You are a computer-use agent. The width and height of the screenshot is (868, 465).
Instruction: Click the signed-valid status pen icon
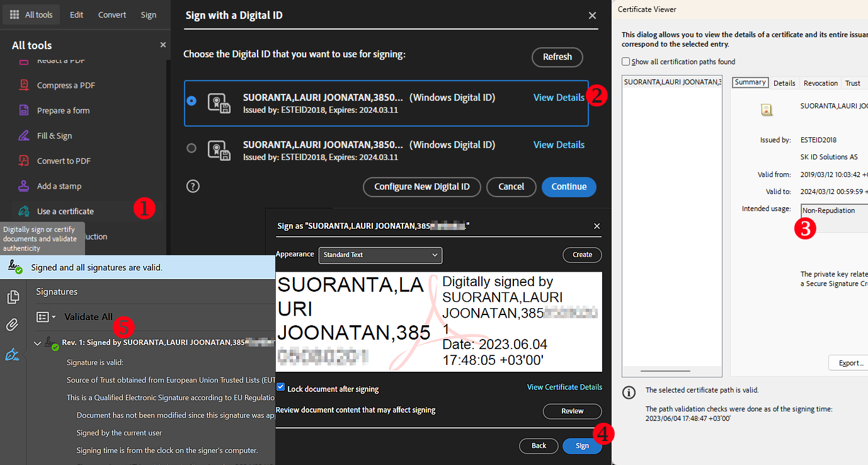pos(14,267)
